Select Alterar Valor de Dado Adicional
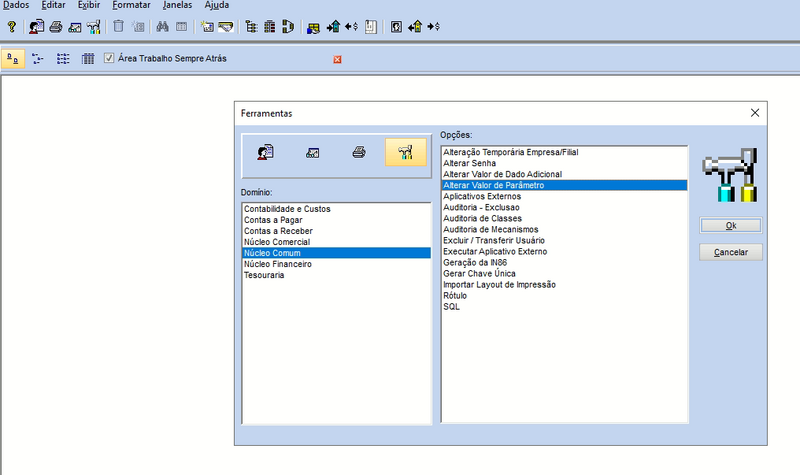Screen dimensions: 800x475 coord(564,174)
